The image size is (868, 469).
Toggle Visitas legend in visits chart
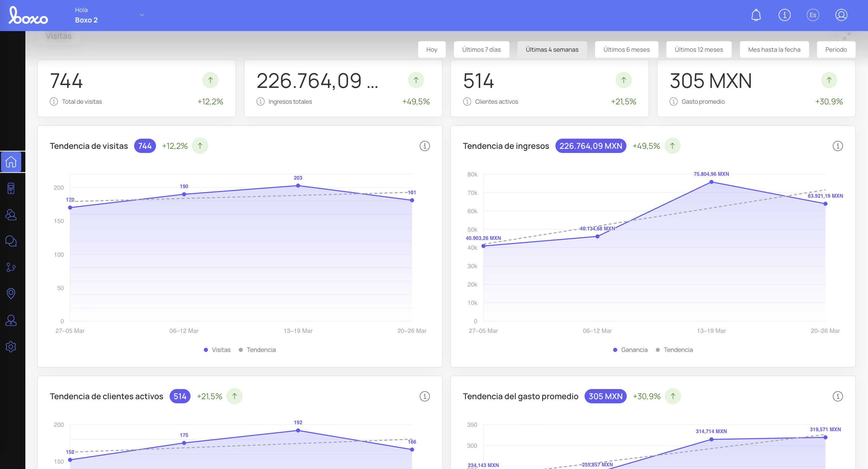coord(217,350)
